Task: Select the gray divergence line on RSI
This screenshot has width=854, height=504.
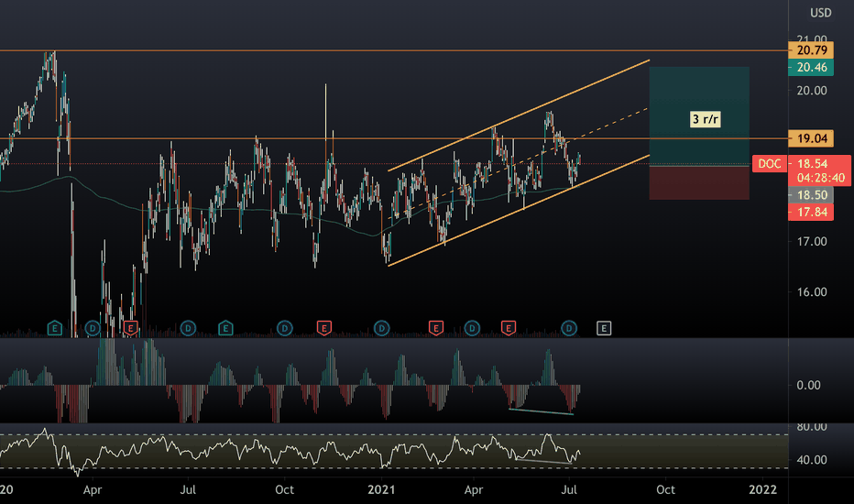Action: click(543, 462)
